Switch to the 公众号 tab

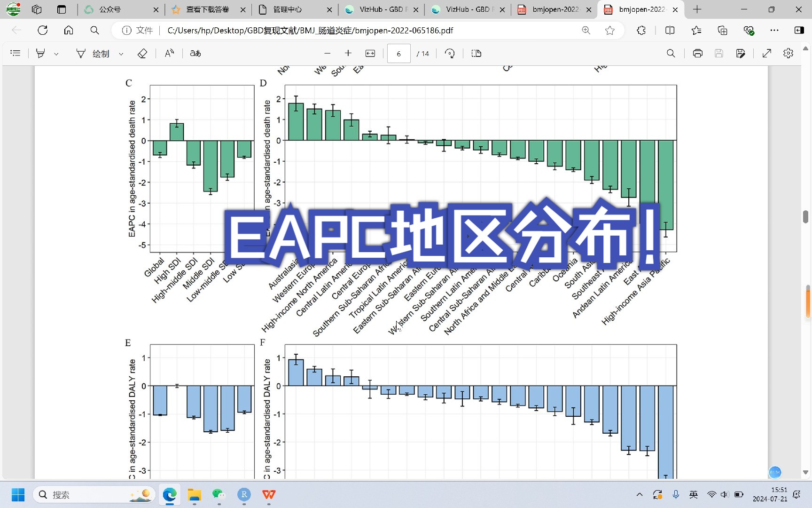coord(120,9)
